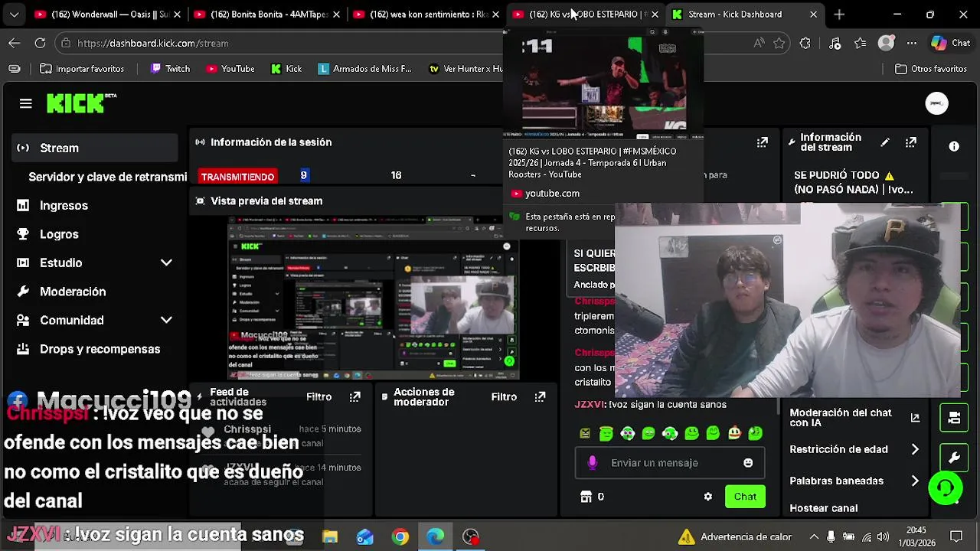The image size is (980, 551).
Task: Open Filtro in Acciones de moderador
Action: coord(504,396)
